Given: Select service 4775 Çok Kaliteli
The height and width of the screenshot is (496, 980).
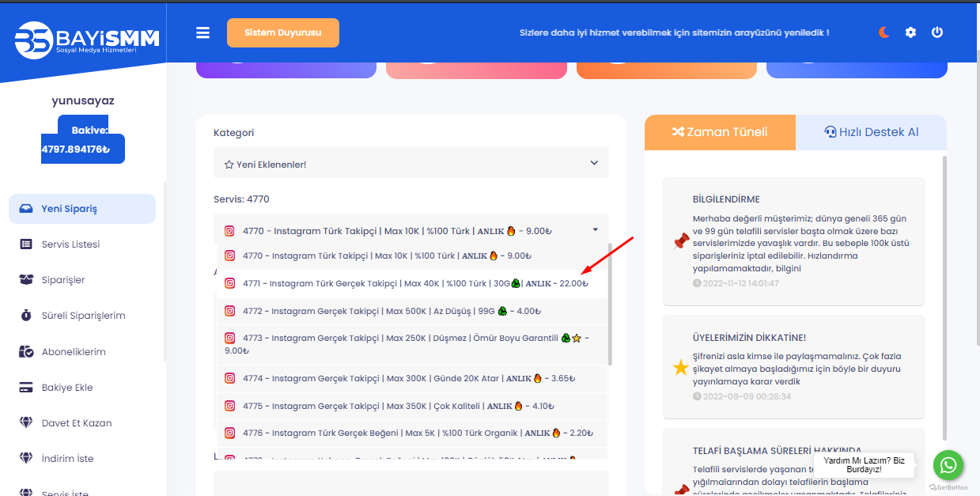Looking at the screenshot, I should pyautogui.click(x=412, y=406).
